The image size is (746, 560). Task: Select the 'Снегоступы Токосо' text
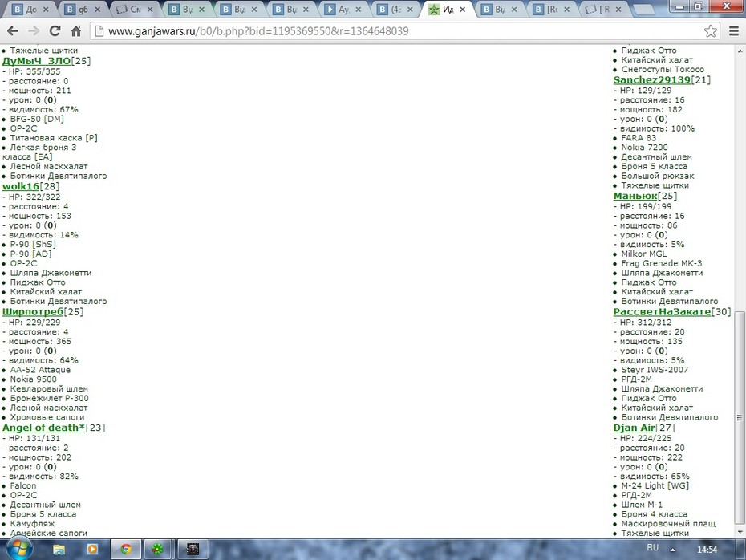(663, 70)
